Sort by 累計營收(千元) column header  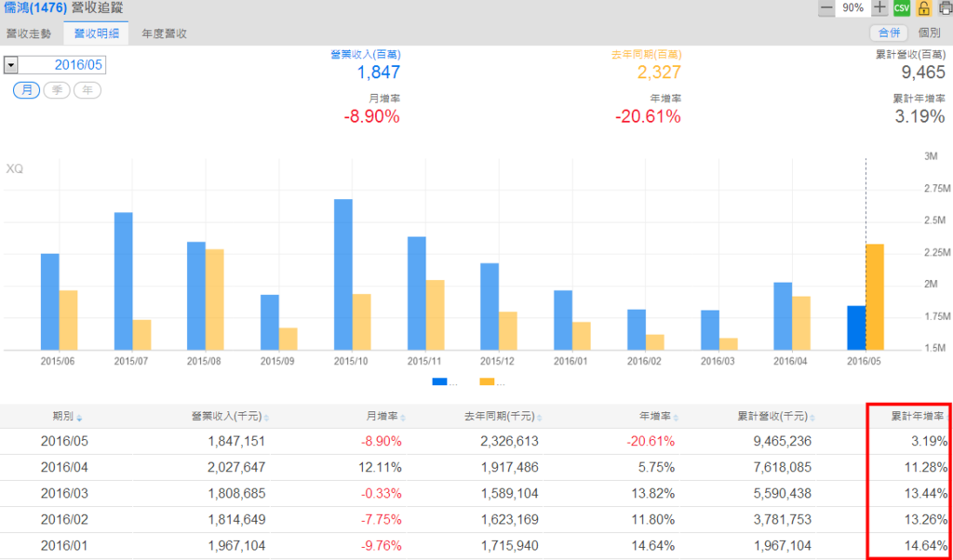pos(776,417)
